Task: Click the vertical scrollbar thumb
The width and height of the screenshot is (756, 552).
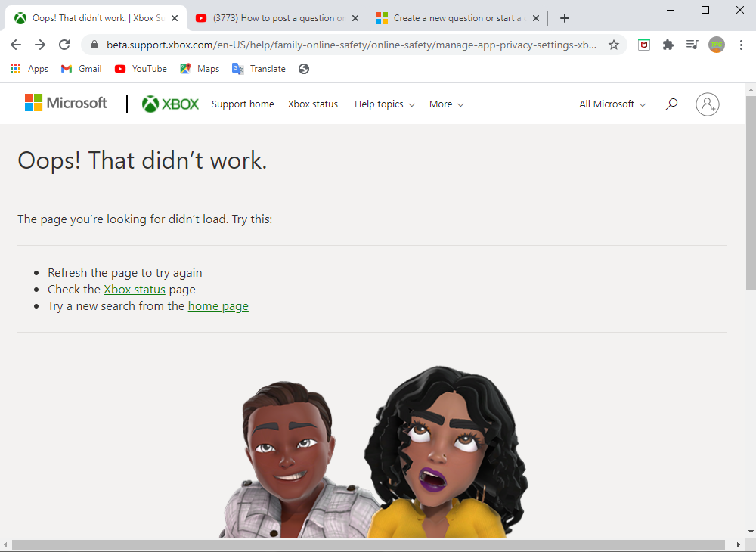Action: click(x=751, y=193)
